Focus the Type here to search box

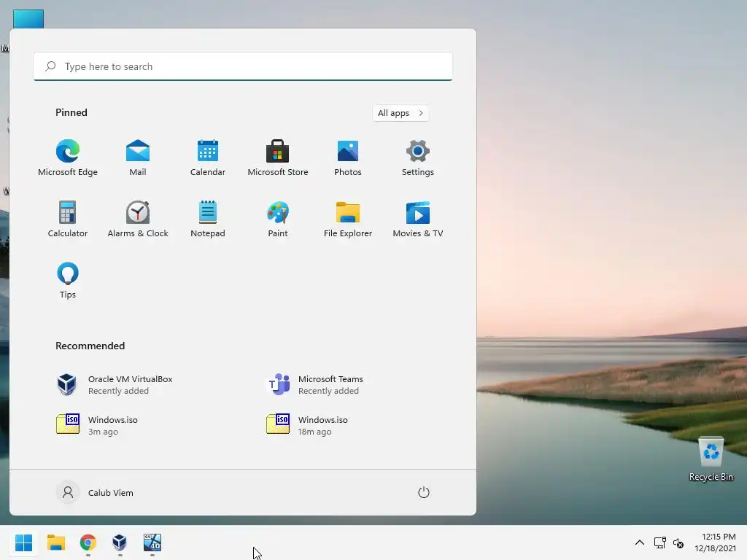[243, 66]
